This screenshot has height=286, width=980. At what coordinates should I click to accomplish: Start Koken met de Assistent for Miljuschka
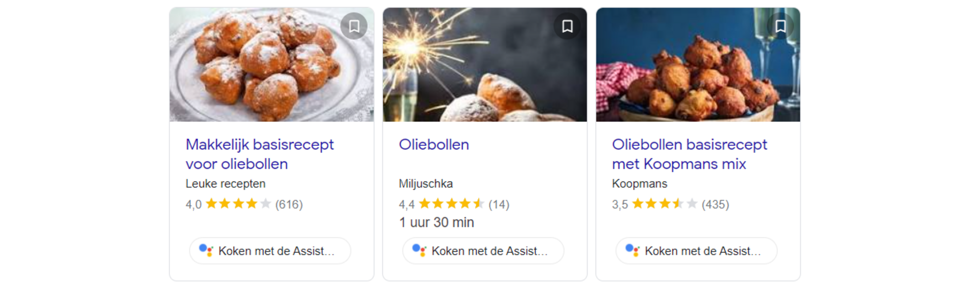click(483, 251)
